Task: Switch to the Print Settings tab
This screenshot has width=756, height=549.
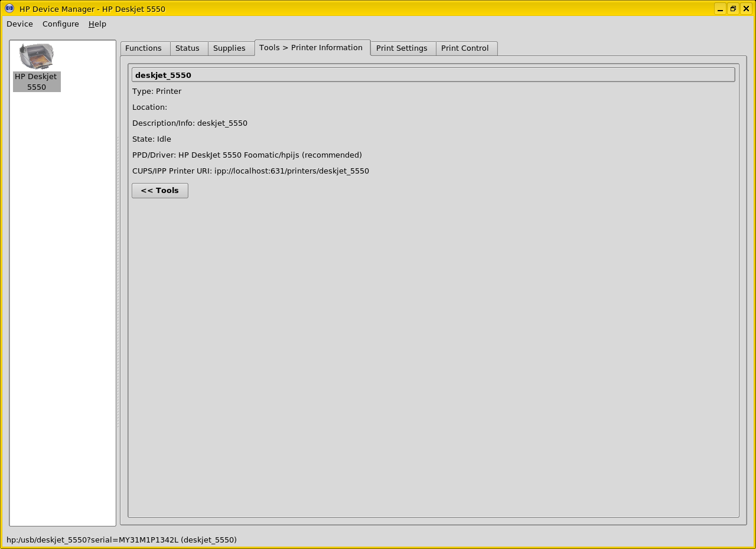Action: point(403,48)
